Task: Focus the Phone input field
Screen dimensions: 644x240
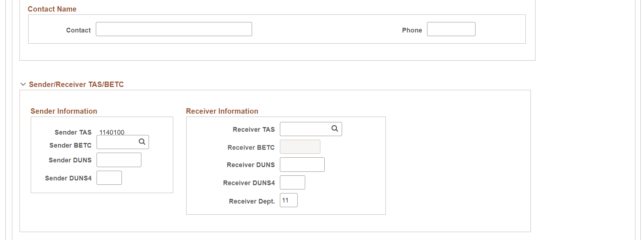Action: (x=451, y=29)
